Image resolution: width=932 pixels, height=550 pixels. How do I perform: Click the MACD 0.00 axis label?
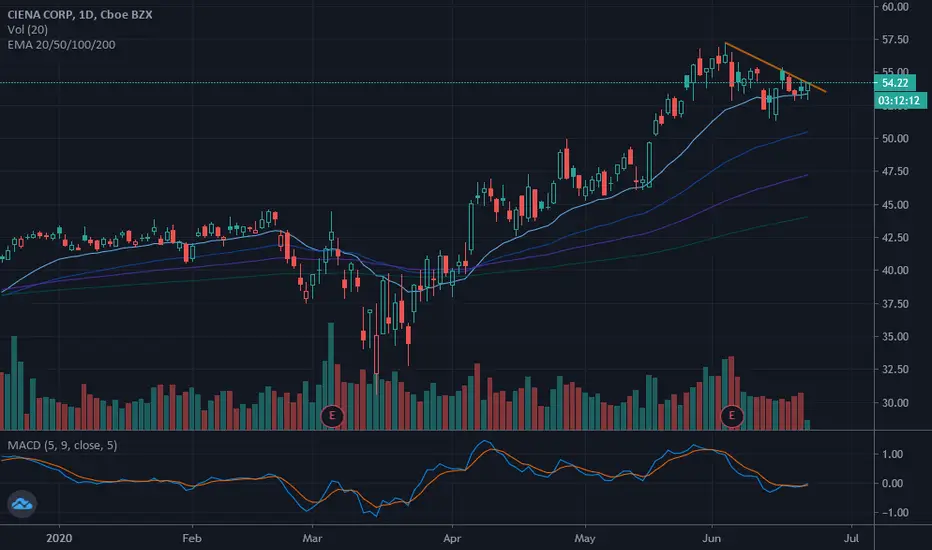click(x=892, y=483)
